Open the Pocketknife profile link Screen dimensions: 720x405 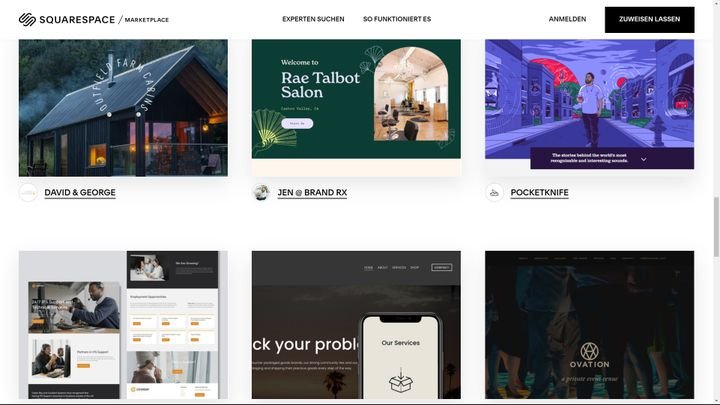click(540, 193)
